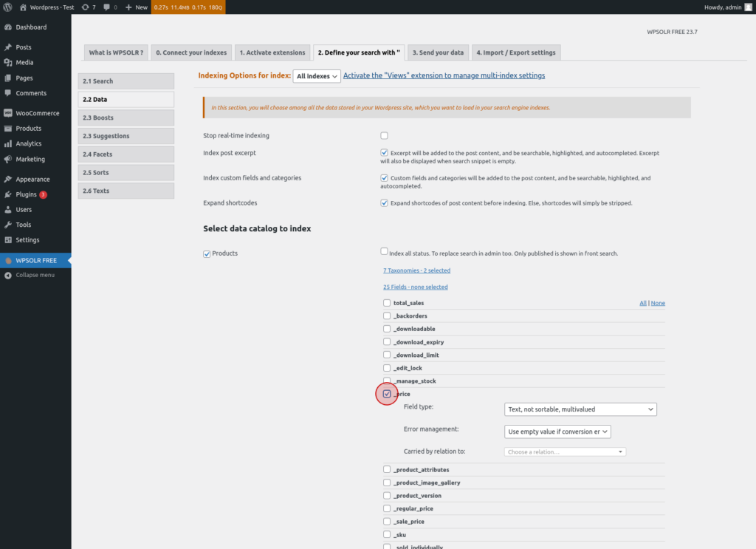This screenshot has height=549, width=756.
Task: Check the _edit_lock field checkbox
Action: pos(387,368)
